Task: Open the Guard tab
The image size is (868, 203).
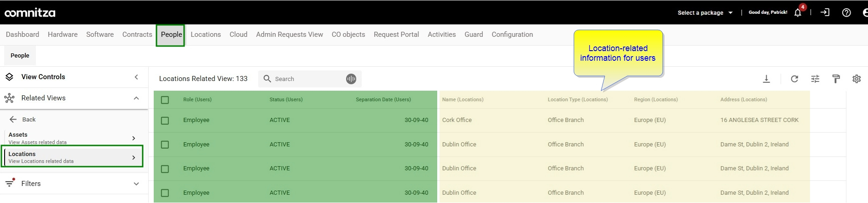Action: [x=474, y=35]
